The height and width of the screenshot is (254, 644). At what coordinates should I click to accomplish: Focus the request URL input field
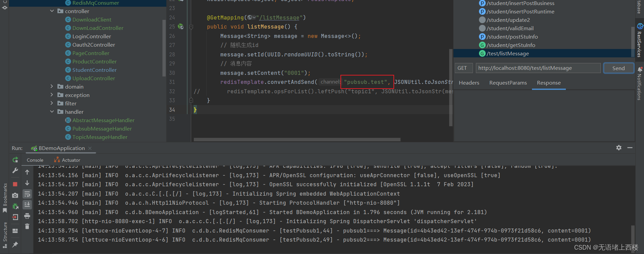(538, 68)
